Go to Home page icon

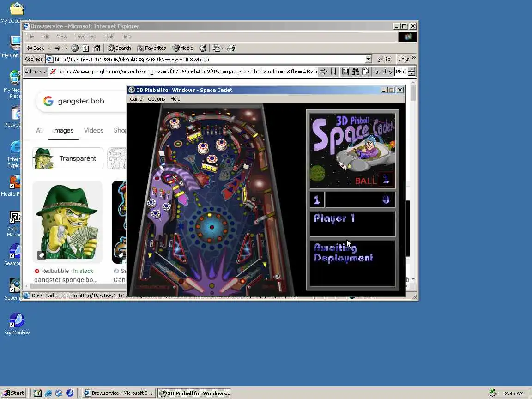click(x=97, y=48)
